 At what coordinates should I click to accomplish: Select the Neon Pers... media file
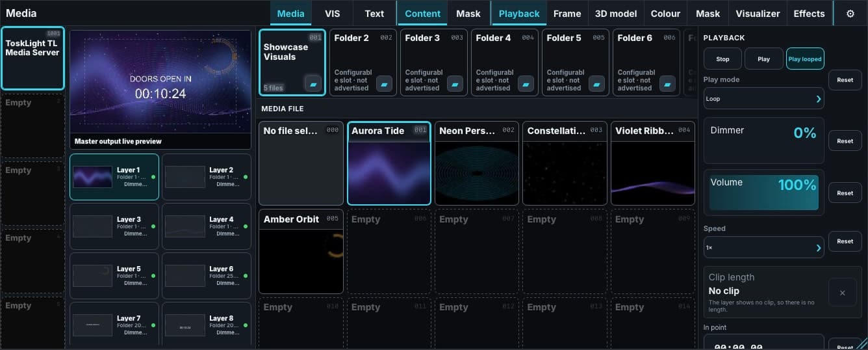(477, 163)
